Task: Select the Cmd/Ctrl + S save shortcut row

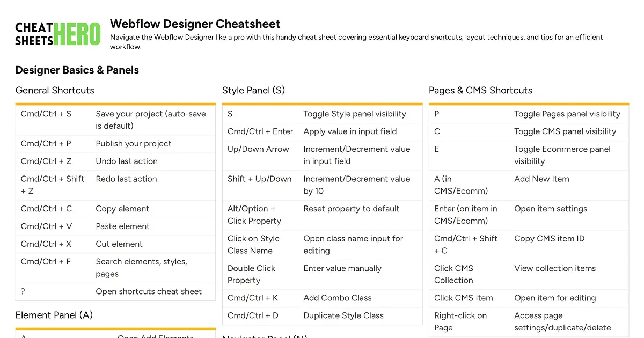Action: 115,119
